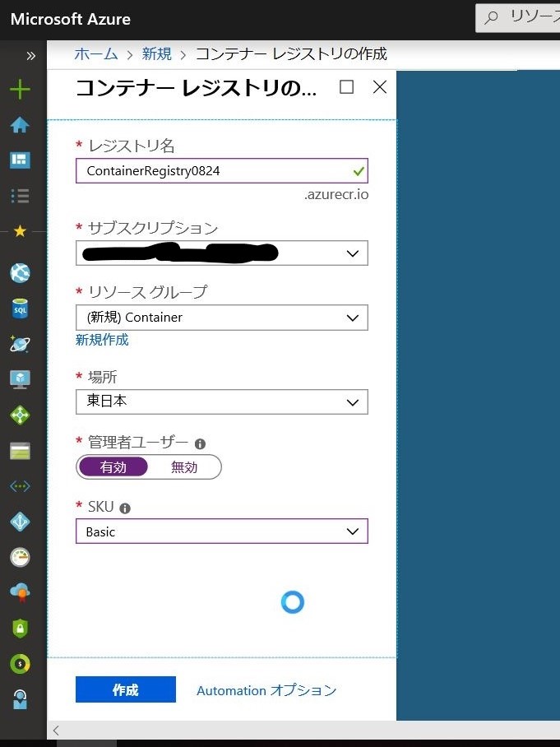
Task: Maximize the blade with square icon
Action: click(x=346, y=87)
